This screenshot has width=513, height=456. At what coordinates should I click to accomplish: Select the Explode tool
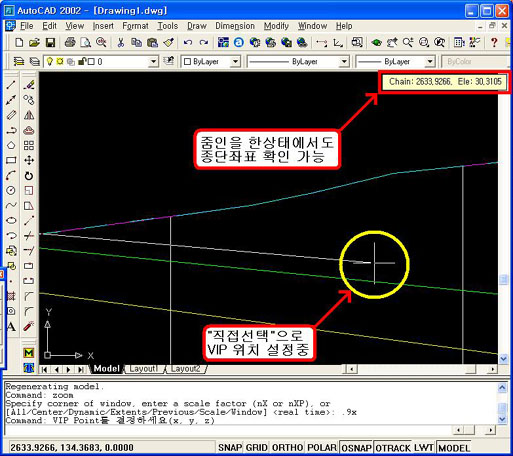[x=29, y=326]
